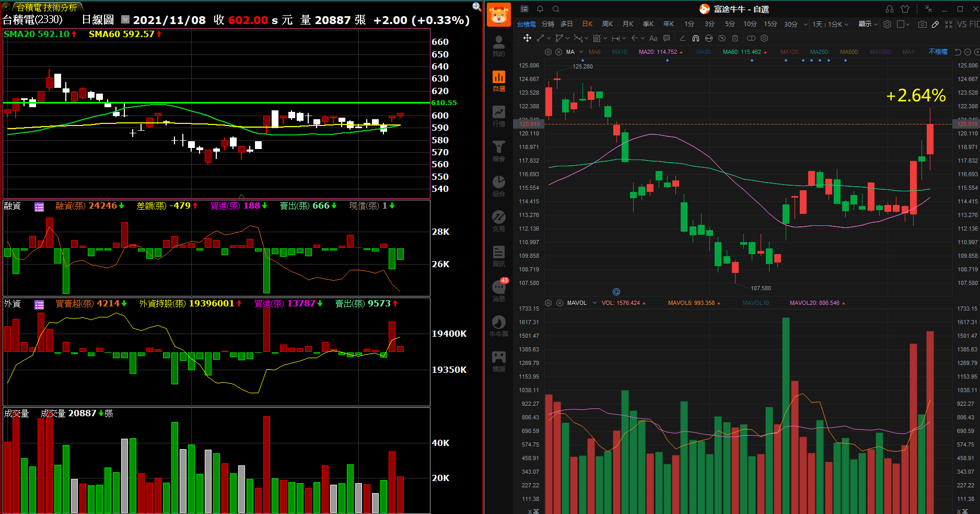Click the blue target marker below chart
The width and height of the screenshot is (980, 514).
616,292
